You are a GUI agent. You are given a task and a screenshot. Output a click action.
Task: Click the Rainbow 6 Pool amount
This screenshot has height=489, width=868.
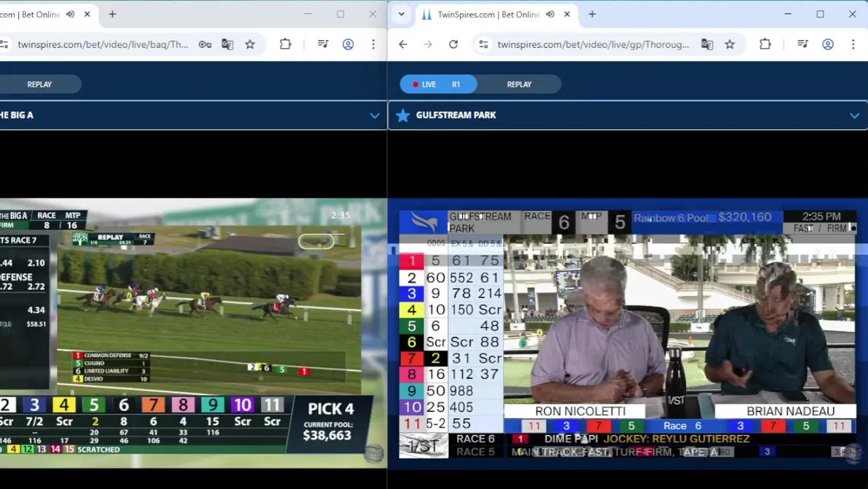click(744, 217)
